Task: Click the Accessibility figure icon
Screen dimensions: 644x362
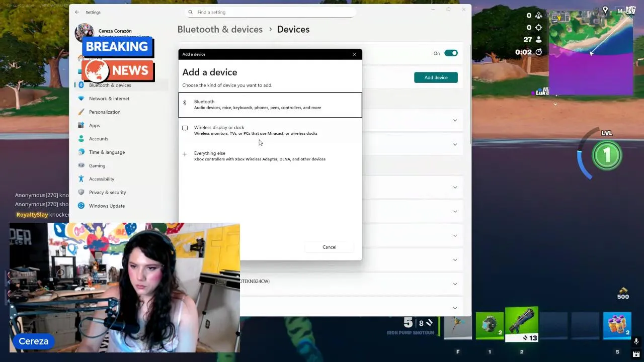Action: pyautogui.click(x=81, y=179)
